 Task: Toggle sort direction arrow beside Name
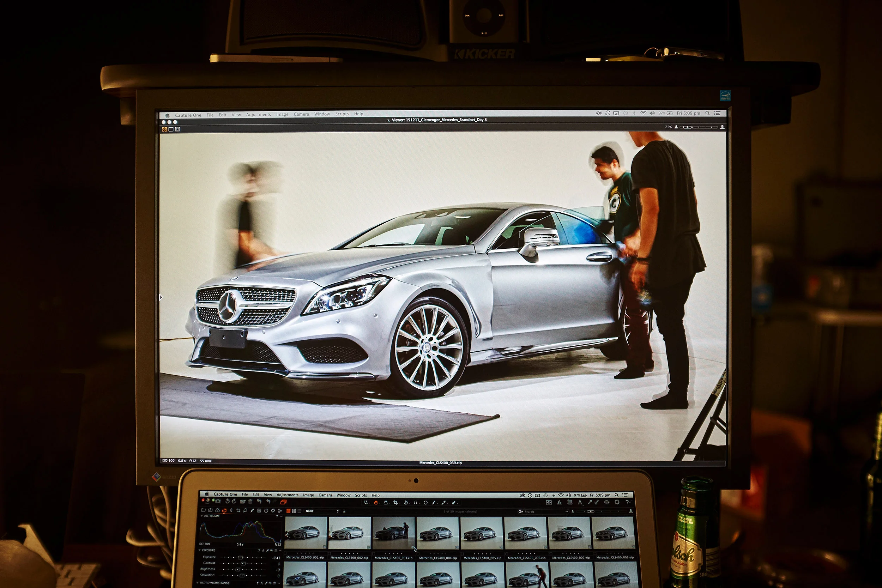(x=344, y=511)
